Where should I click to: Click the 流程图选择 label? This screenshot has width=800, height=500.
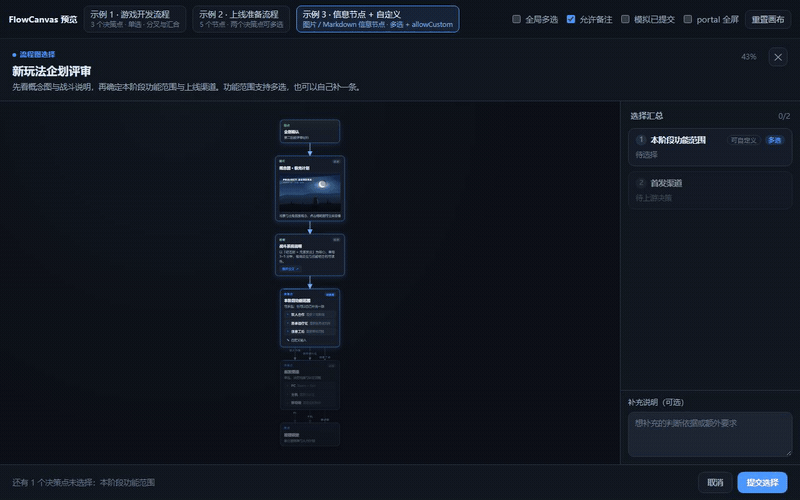coord(37,54)
